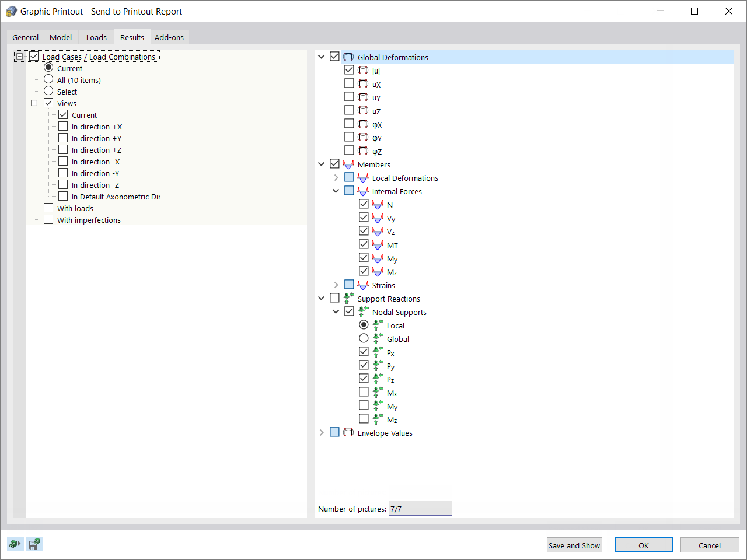
Task: Switch to the Model tab
Action: (61, 37)
